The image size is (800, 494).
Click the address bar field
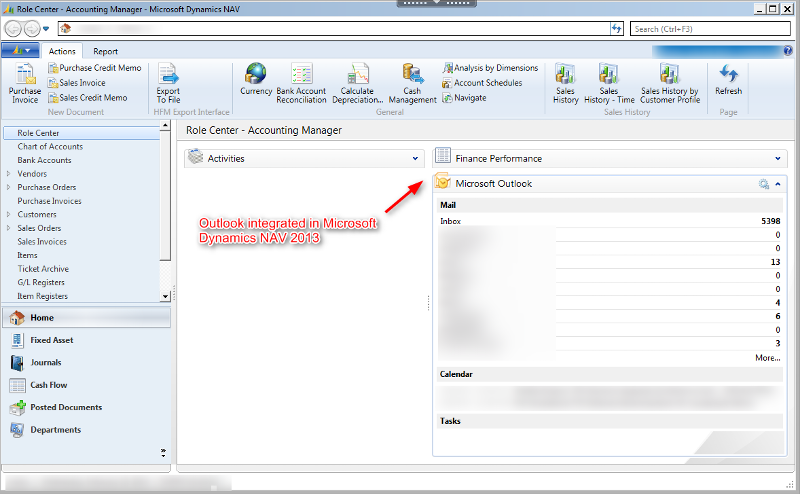(x=334, y=29)
